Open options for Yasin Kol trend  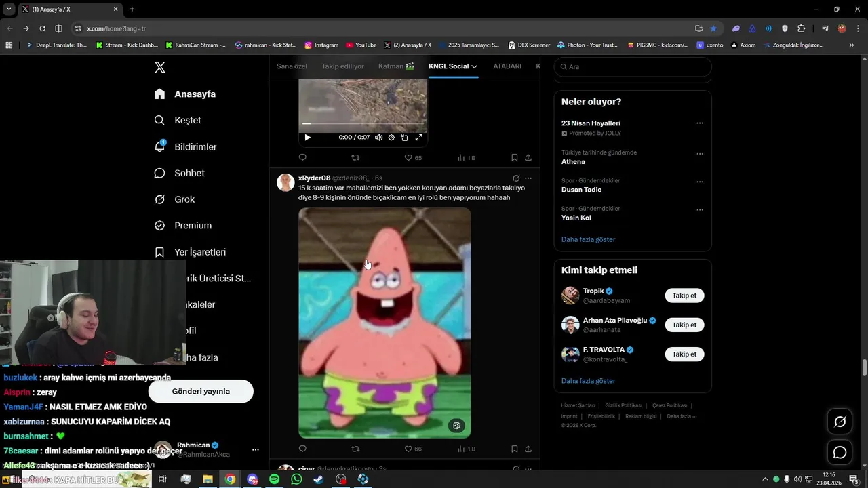coord(700,209)
